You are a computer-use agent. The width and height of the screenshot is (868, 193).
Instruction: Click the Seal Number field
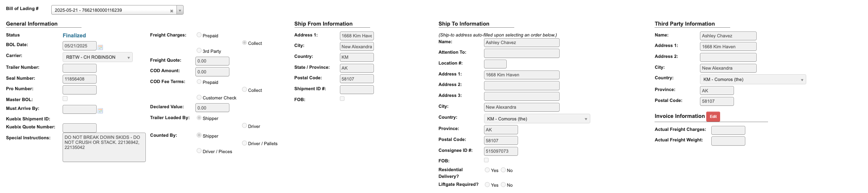[x=79, y=79]
